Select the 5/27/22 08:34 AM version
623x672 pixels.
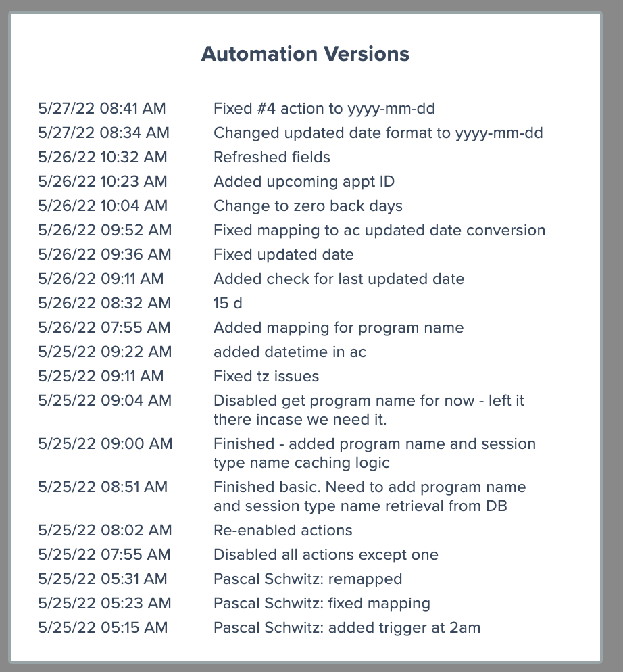[x=378, y=133]
